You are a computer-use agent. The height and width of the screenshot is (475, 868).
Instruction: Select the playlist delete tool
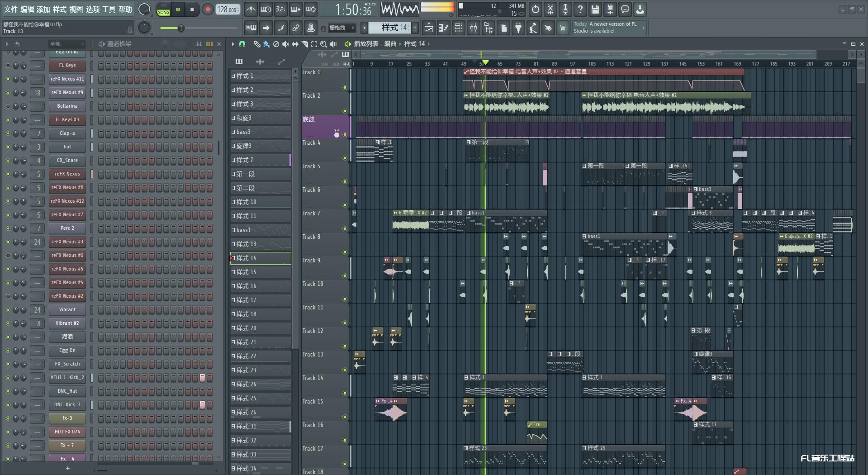276,44
